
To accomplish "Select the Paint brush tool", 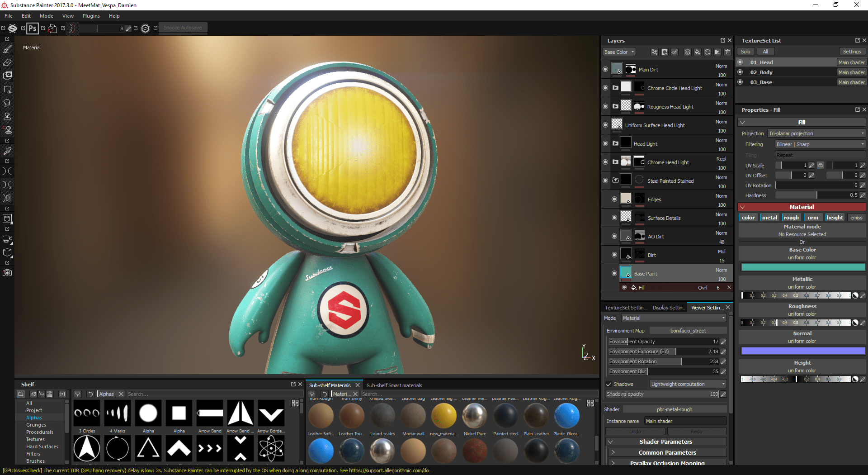I will [7, 49].
